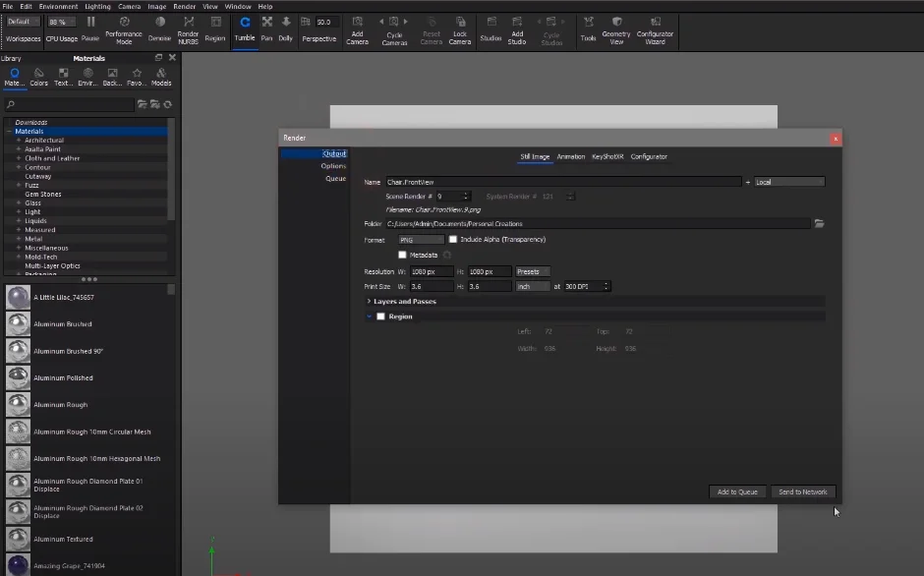Toggle Performance Mode icon

tap(124, 22)
